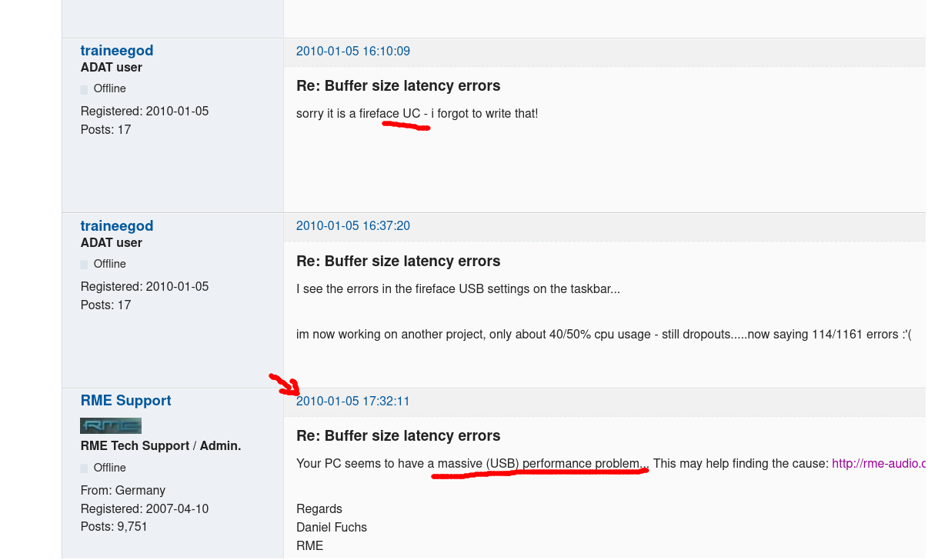The height and width of the screenshot is (560, 928).
Task: Click offline status icon in 16:10:09 post
Action: pos(85,89)
